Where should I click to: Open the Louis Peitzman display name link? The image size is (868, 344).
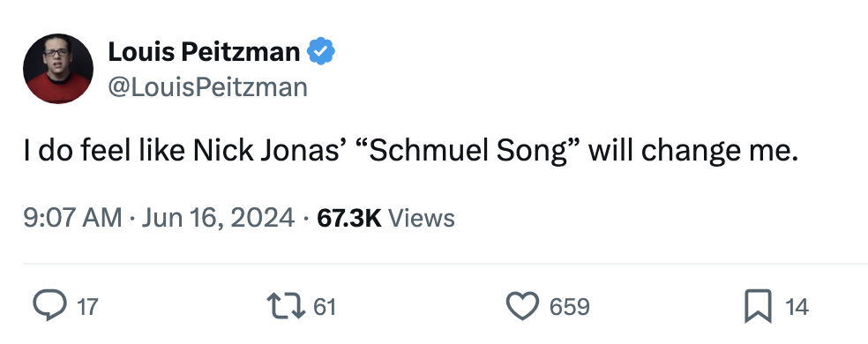pyautogui.click(x=204, y=52)
